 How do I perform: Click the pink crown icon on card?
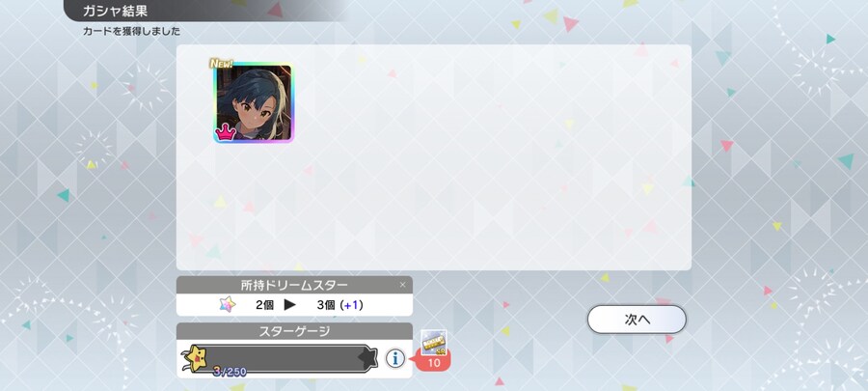[226, 132]
